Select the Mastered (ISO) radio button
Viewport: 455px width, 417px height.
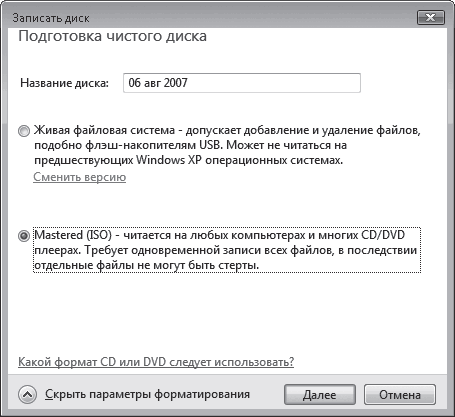tap(24, 236)
